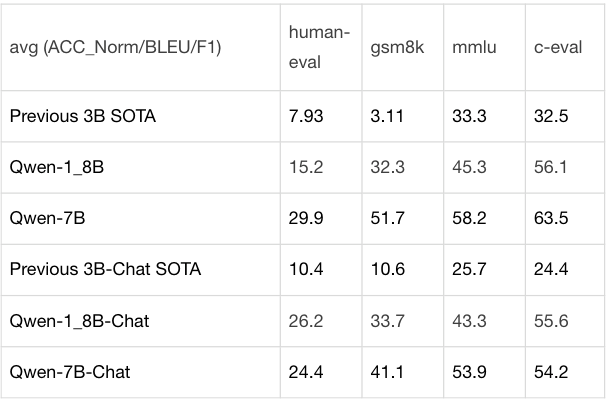Click Qwen-1_8B-Chat human-eval score 26.2

point(306,321)
